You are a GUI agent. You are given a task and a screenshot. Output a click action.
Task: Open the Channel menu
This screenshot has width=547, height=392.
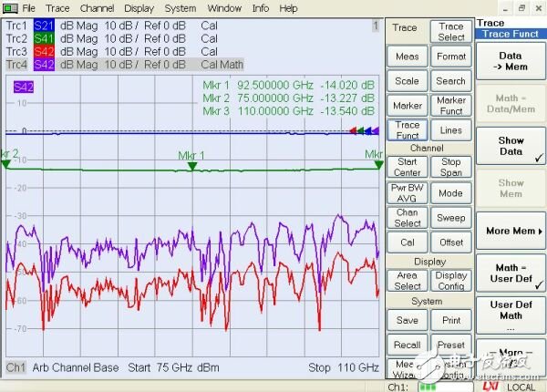[97, 8]
